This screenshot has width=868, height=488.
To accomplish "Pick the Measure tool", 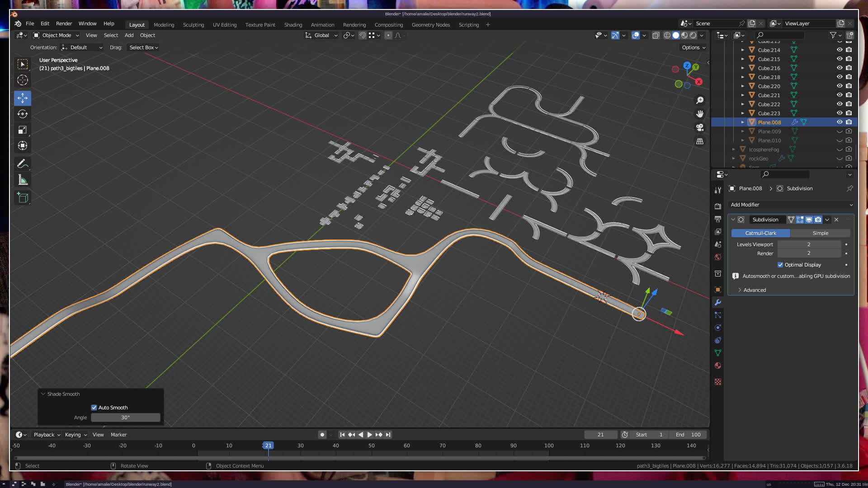I will 23,180.
